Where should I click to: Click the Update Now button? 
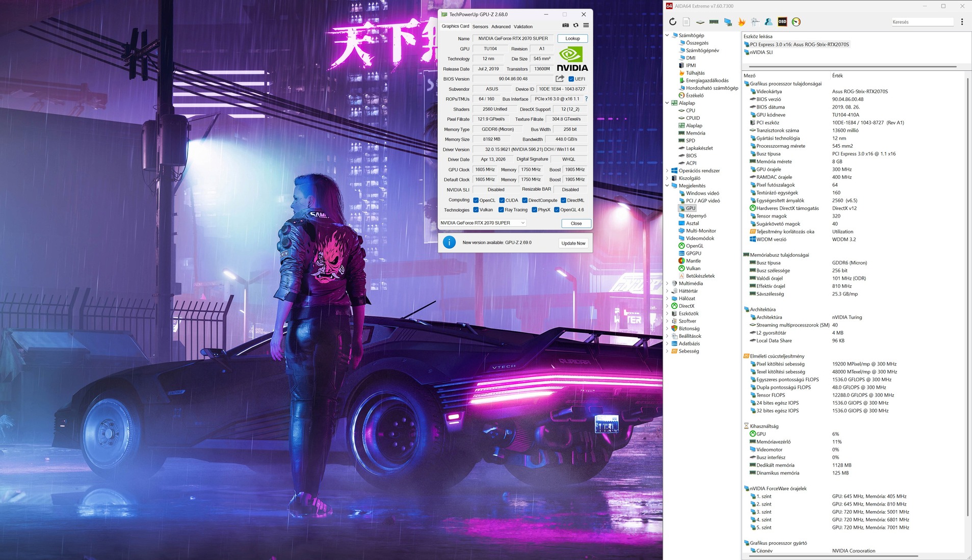[573, 243]
